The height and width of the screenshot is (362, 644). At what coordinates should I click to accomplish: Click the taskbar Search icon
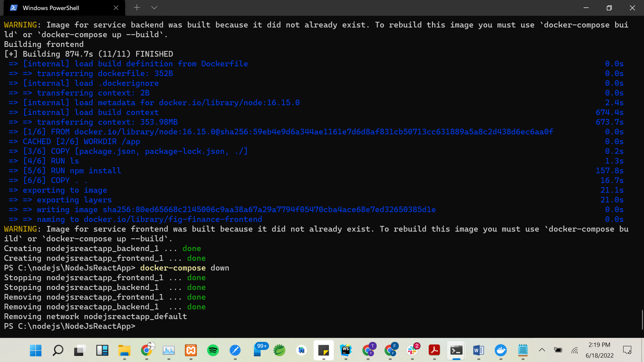click(58, 350)
